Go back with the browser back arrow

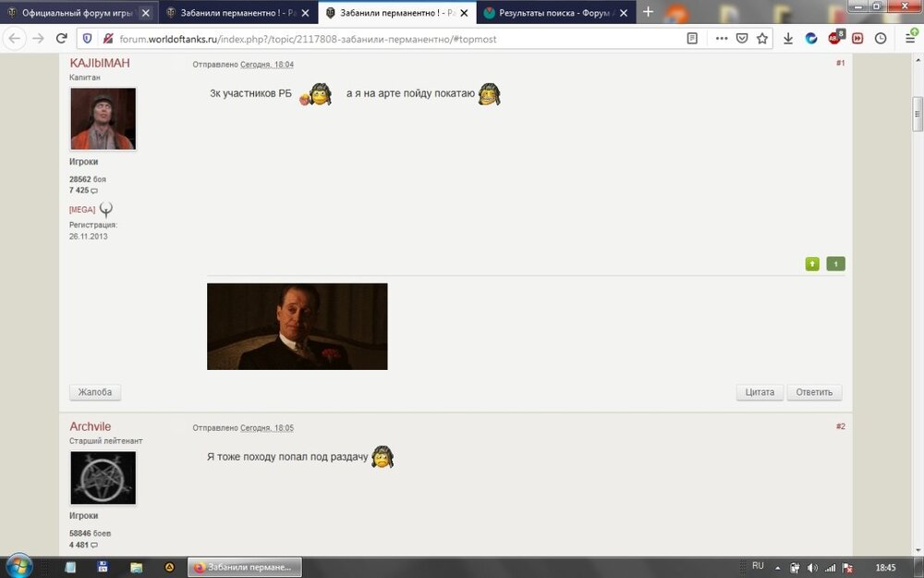15,38
